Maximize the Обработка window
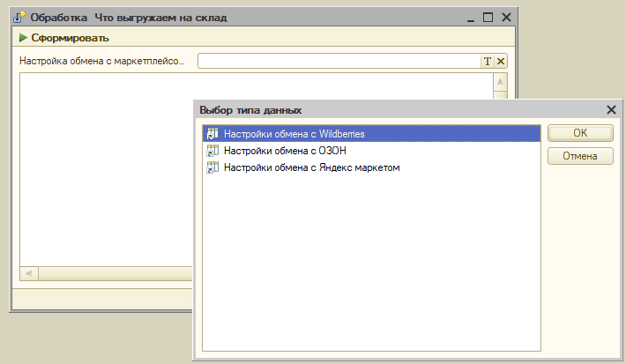This screenshot has width=626, height=364. tap(488, 17)
